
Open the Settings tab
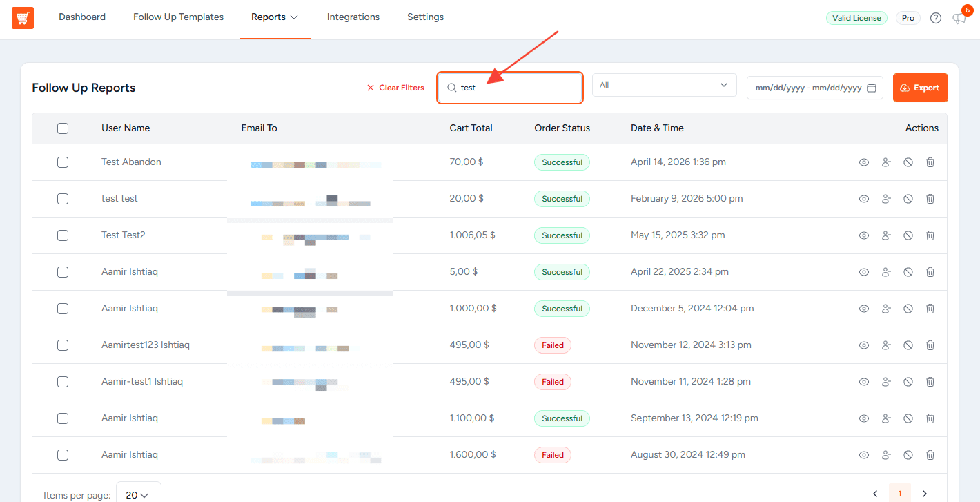point(425,17)
